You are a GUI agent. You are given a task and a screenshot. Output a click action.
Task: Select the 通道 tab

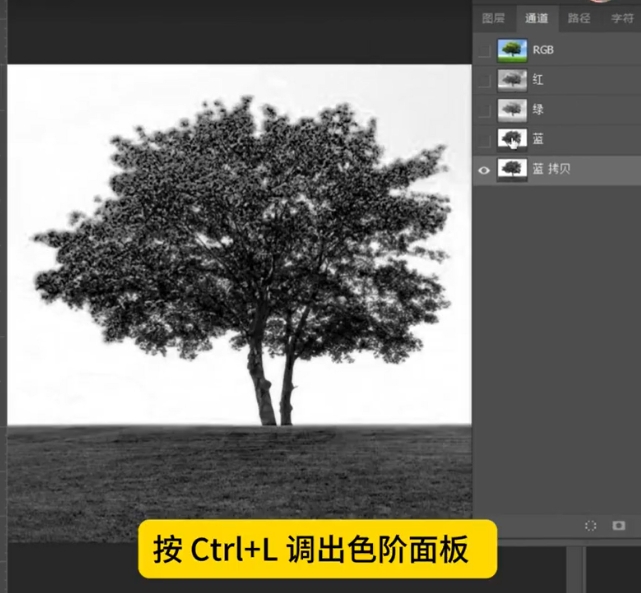(536, 18)
